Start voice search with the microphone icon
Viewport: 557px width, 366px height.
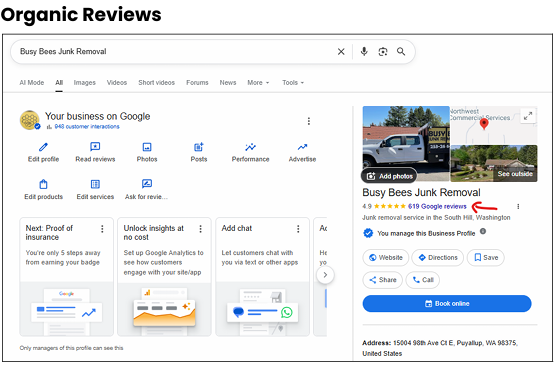[x=364, y=52]
